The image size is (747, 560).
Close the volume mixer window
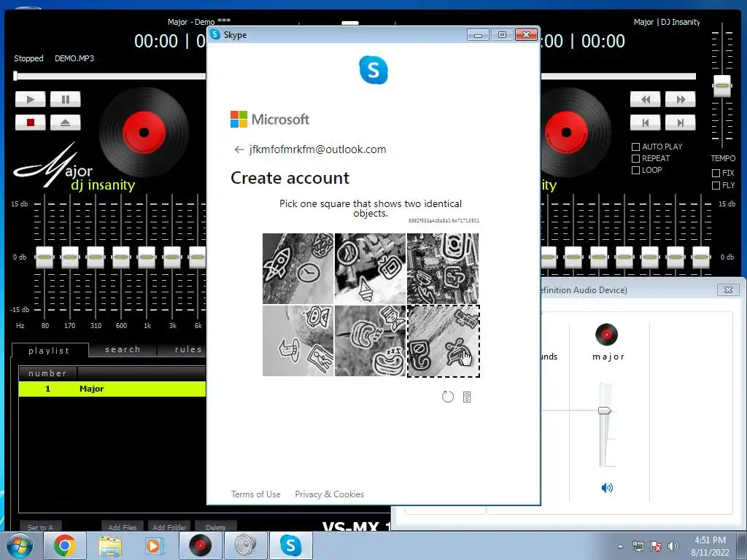click(728, 289)
